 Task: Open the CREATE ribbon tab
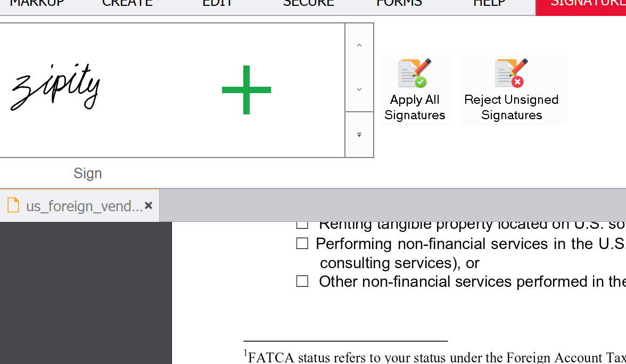coord(127,3)
